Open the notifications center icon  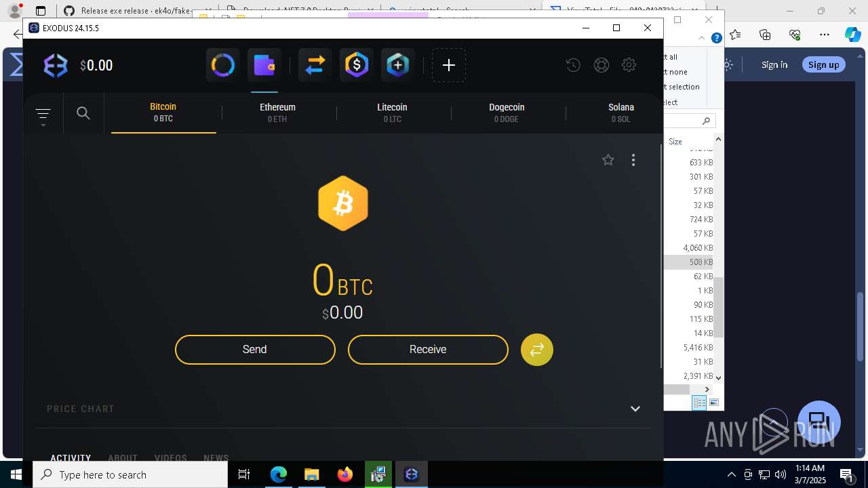click(x=846, y=475)
